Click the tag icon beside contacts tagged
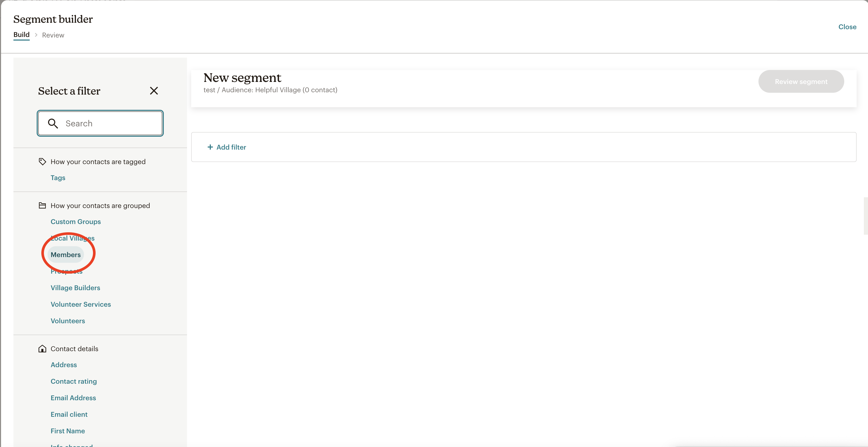868x447 pixels. pyautogui.click(x=42, y=161)
